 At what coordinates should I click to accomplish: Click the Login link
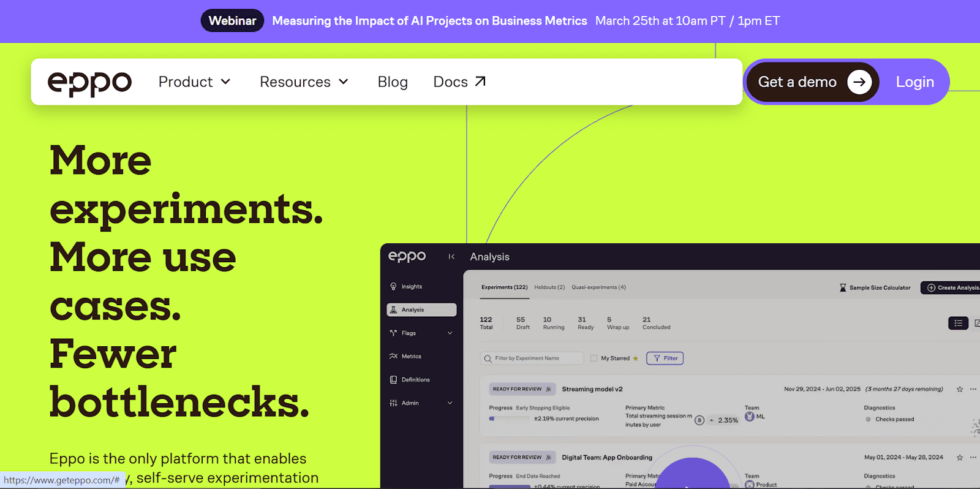(915, 81)
